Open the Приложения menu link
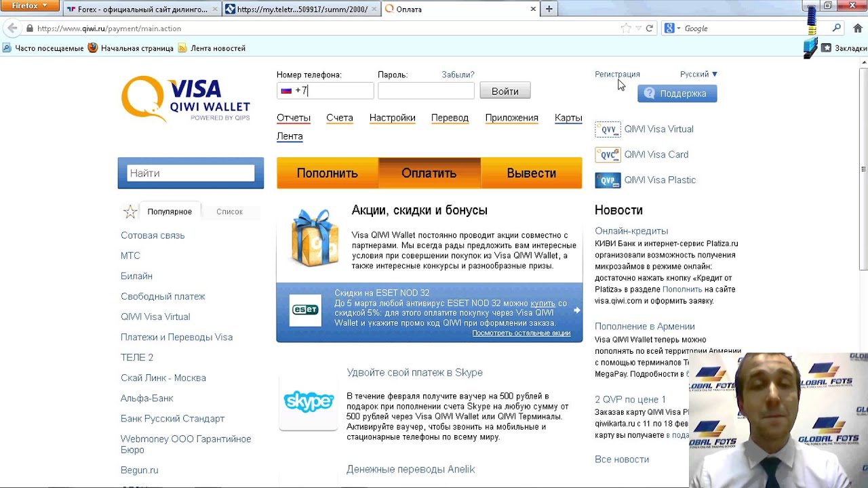This screenshot has width=868, height=488. click(x=512, y=118)
